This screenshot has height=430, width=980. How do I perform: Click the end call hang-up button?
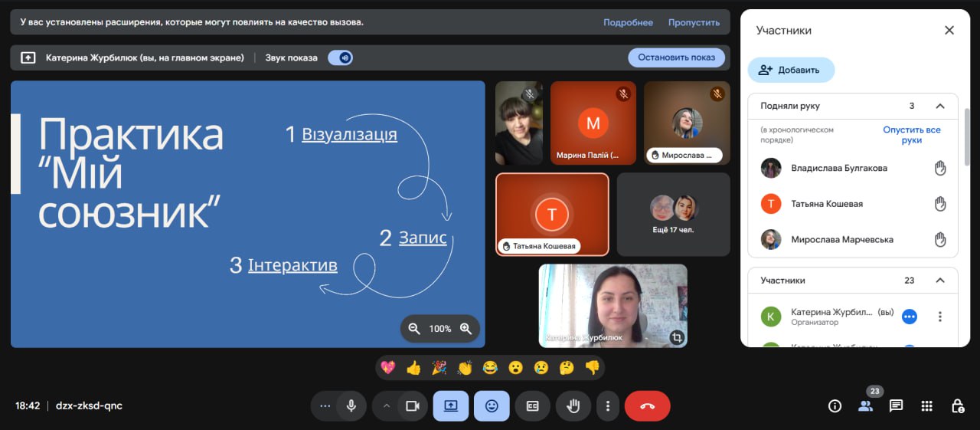pyautogui.click(x=647, y=406)
